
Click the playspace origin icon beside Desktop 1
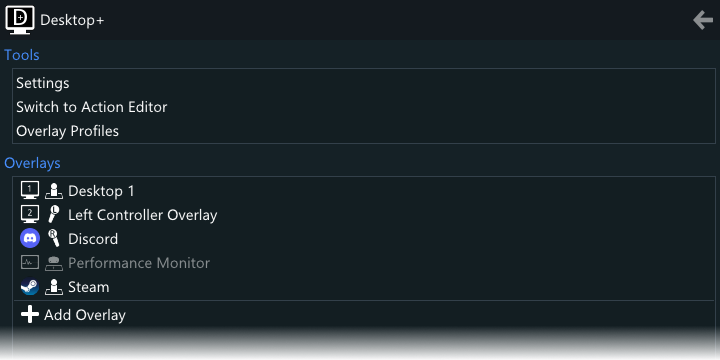(54, 191)
